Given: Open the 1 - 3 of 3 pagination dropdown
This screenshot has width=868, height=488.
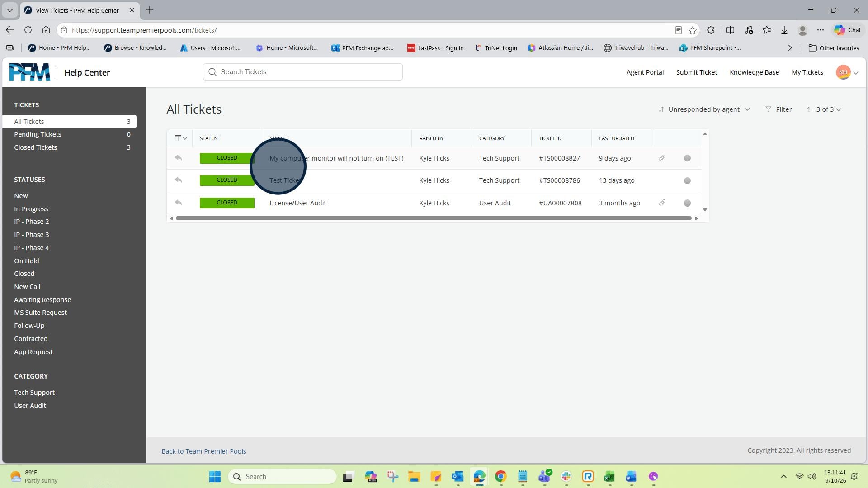Looking at the screenshot, I should (824, 109).
